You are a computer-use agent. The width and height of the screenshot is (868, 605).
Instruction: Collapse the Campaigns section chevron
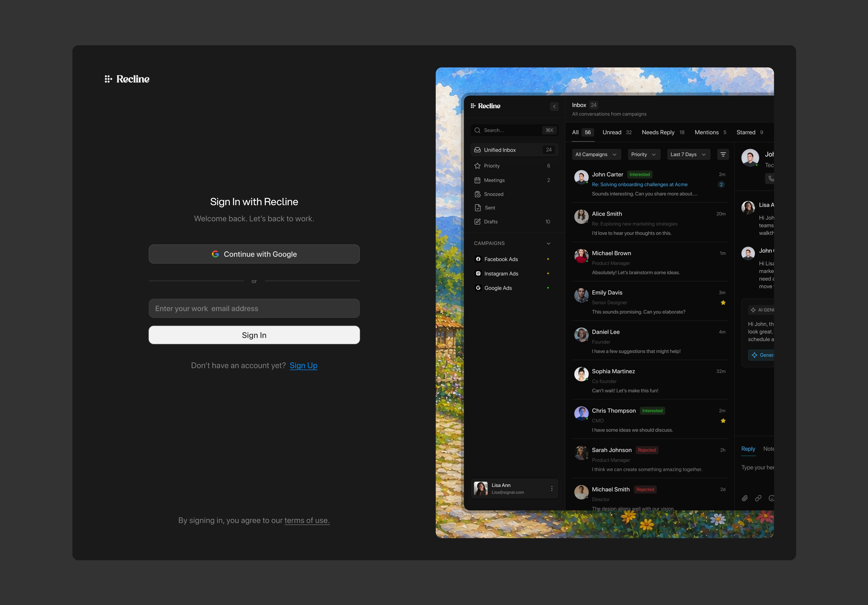(548, 243)
